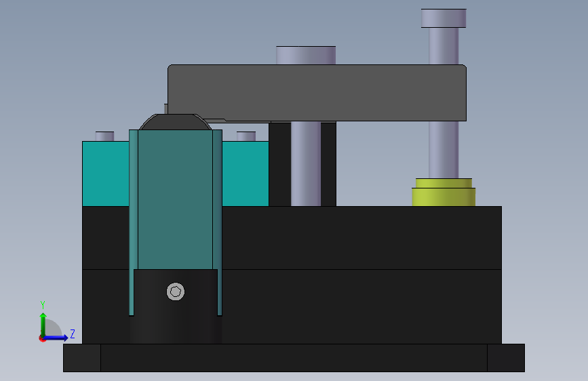Select the turquoise block right of bracket

point(246,174)
